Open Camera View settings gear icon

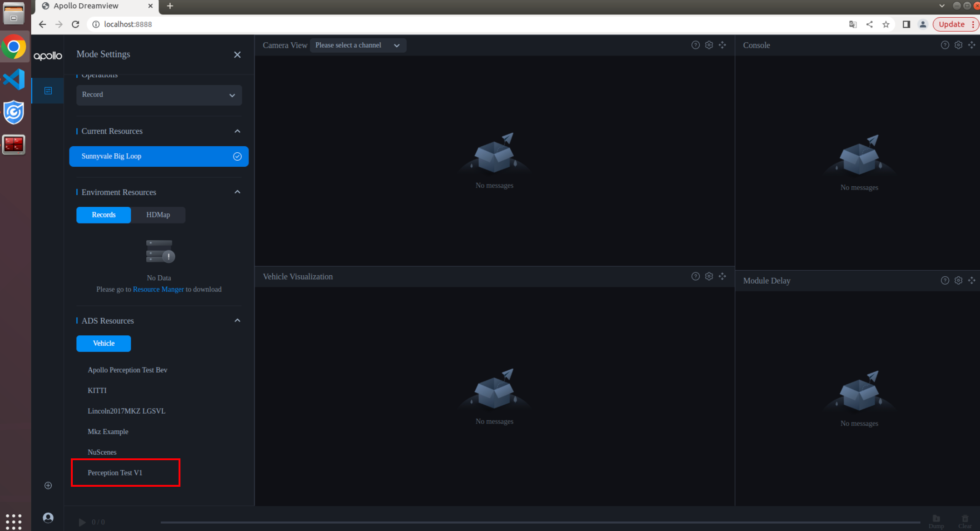[709, 45]
